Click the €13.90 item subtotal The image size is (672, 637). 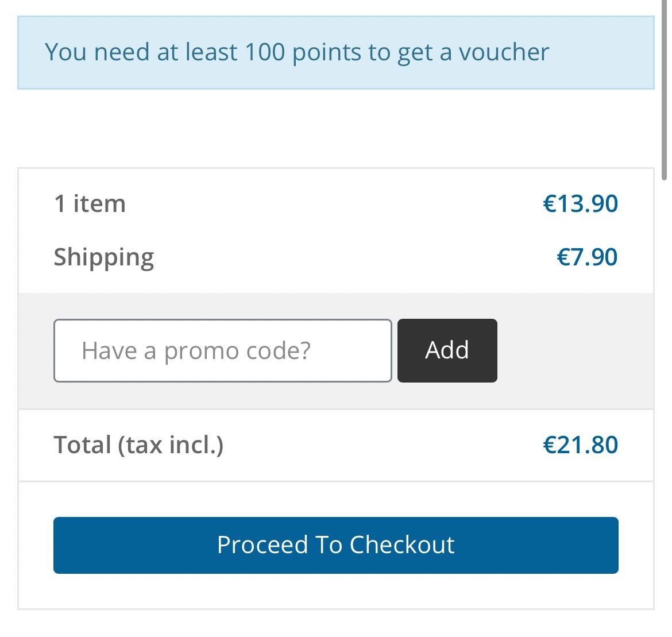tap(580, 204)
